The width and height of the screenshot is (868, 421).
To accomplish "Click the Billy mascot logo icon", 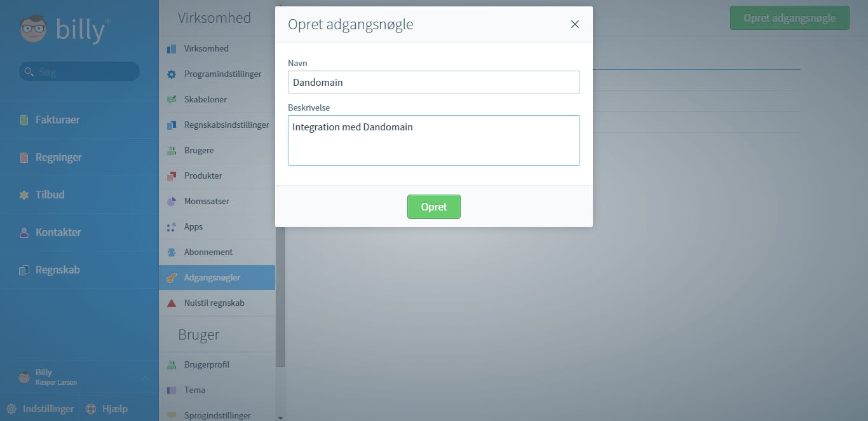I will 33,29.
